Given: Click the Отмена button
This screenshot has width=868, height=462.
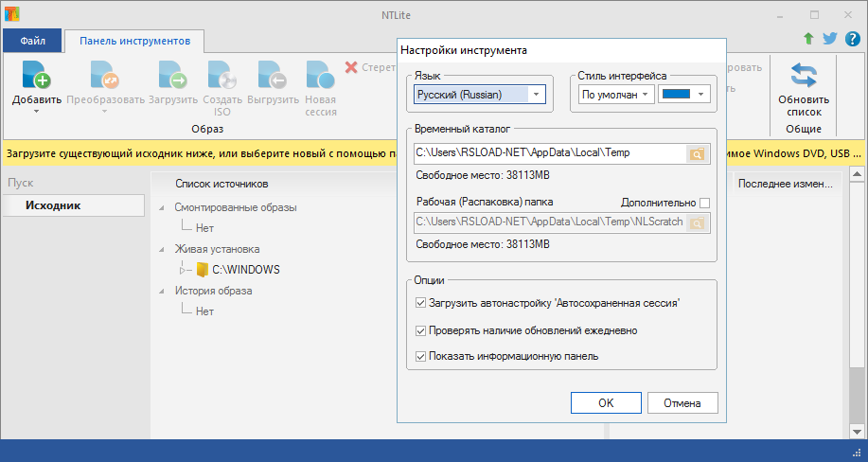Looking at the screenshot, I should point(682,402).
